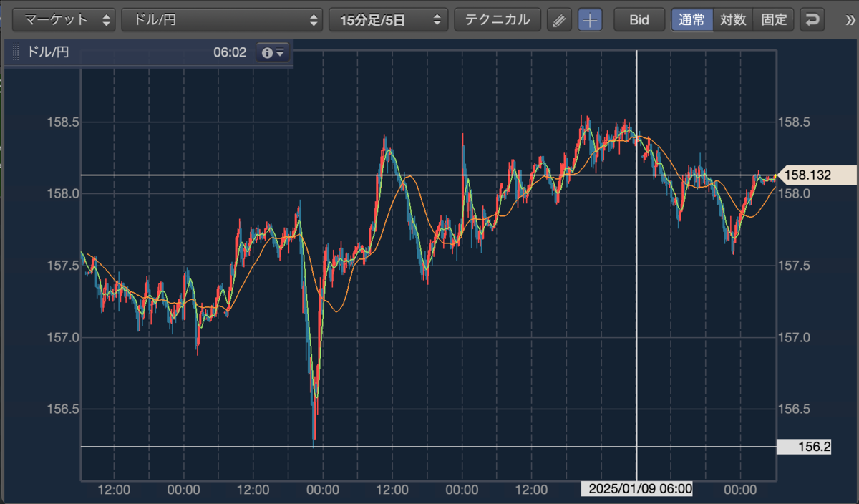The width and height of the screenshot is (859, 504).
Task: Click the Bid price button
Action: click(639, 20)
